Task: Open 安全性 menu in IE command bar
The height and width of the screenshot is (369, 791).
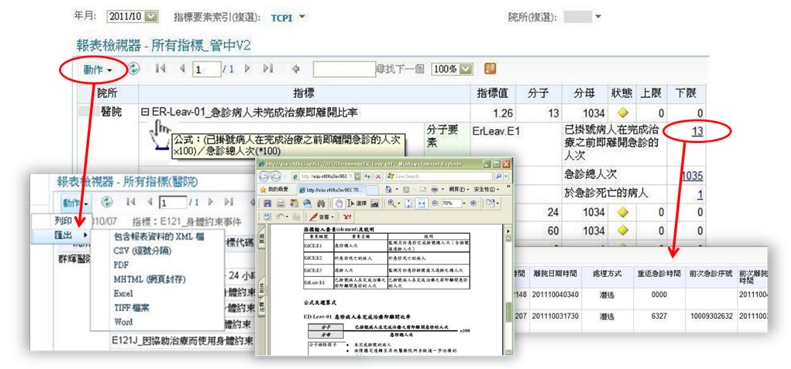Action: [x=486, y=189]
